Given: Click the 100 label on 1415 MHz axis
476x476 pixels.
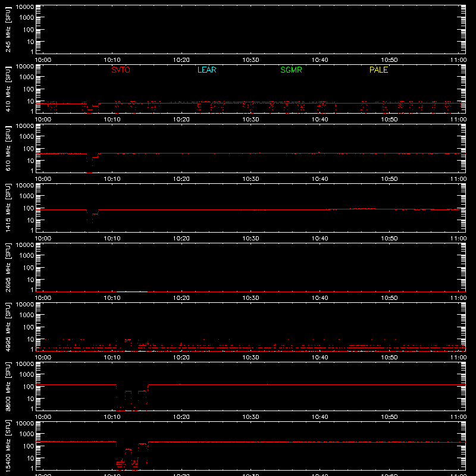Looking at the screenshot, I should point(29,208).
